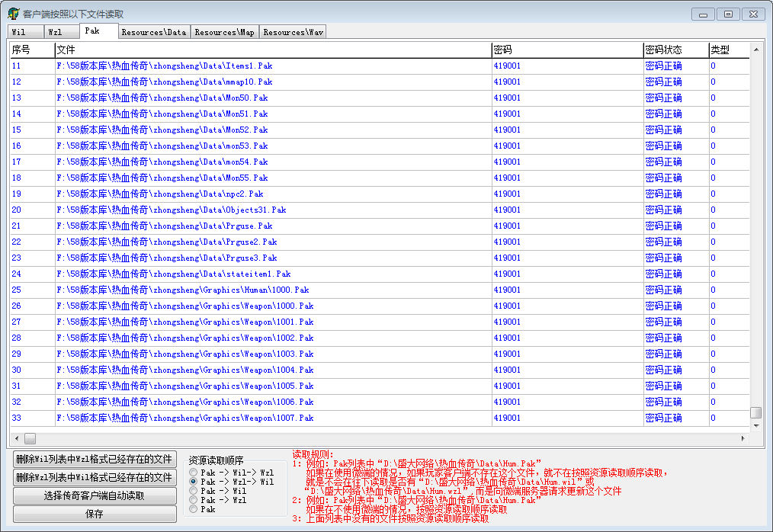Minimize the window
The image size is (773, 532).
pos(703,14)
